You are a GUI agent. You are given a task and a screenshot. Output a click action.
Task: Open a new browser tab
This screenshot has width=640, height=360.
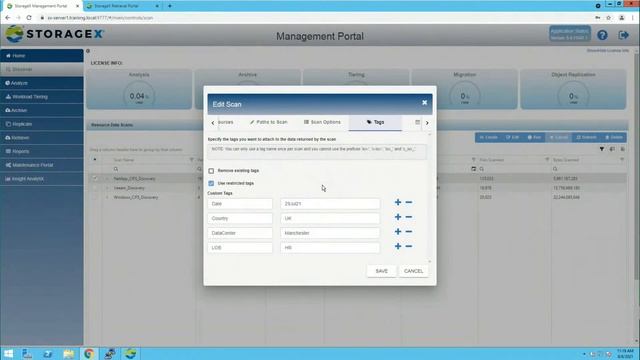(170, 6)
